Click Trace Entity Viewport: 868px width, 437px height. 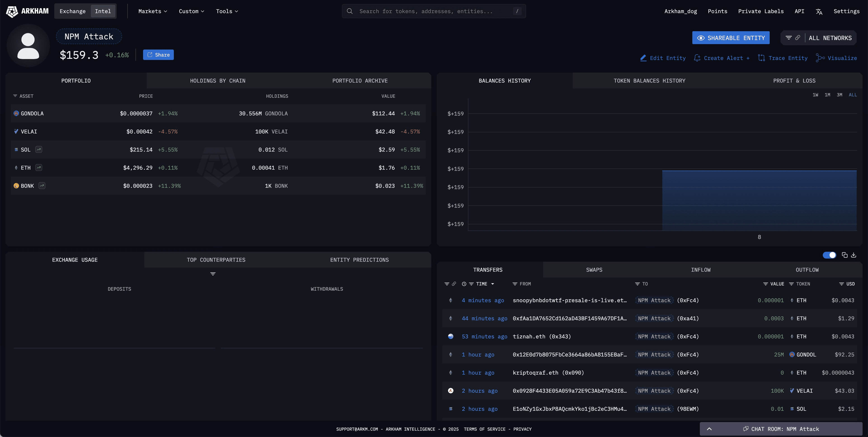(783, 58)
